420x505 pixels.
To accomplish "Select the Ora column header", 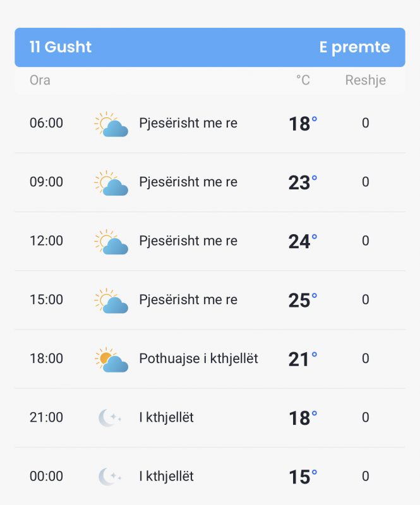I will coord(40,80).
